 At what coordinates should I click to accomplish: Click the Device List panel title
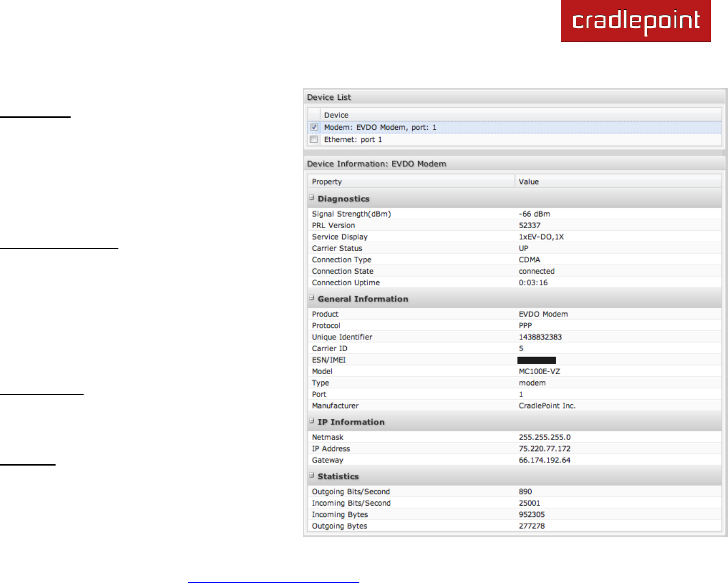pos(329,97)
